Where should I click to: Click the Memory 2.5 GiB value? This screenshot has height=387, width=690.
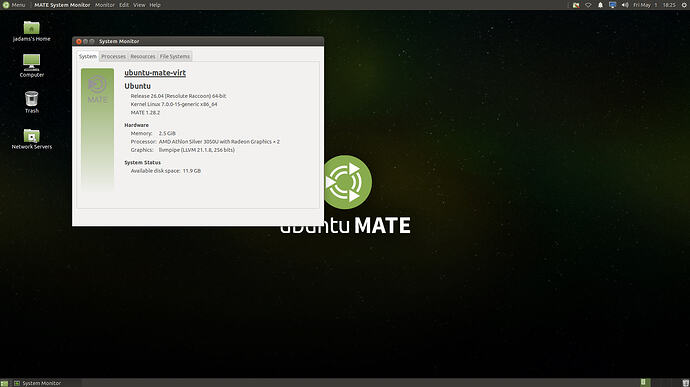point(167,133)
